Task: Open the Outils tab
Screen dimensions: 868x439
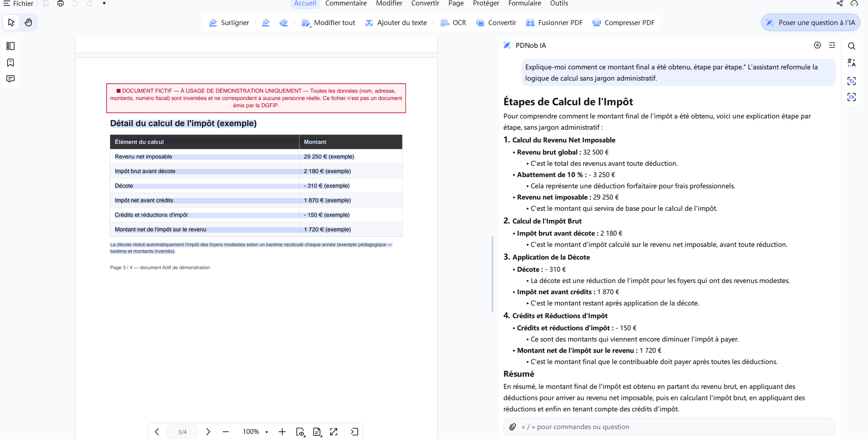Action: point(559,4)
